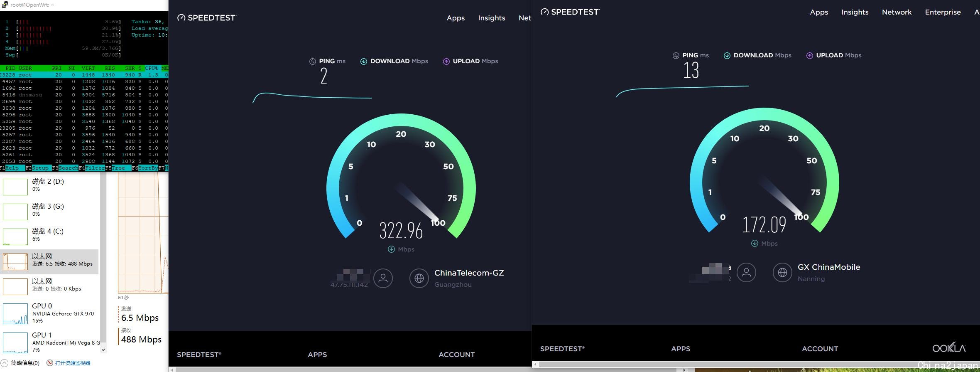Image resolution: width=980 pixels, height=372 pixels.
Task: Click the DOWNLOAD arrow icon in the left Speedtest
Action: click(x=364, y=62)
